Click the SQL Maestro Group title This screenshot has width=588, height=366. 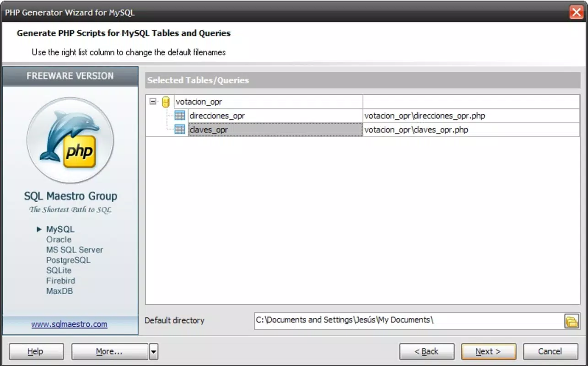(70, 196)
